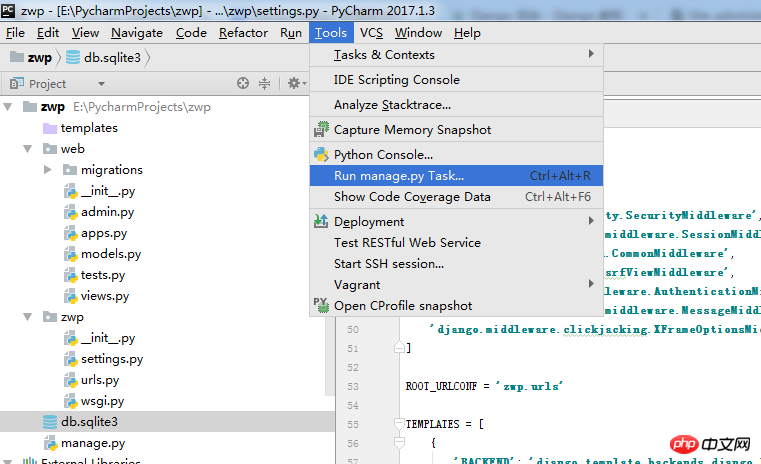Image resolution: width=761 pixels, height=464 pixels.
Task: Select IDE Scripting Console menu item
Action: coord(456,80)
